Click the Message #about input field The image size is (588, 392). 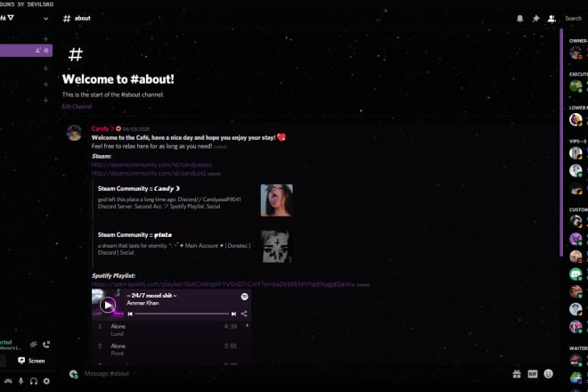[292, 373]
